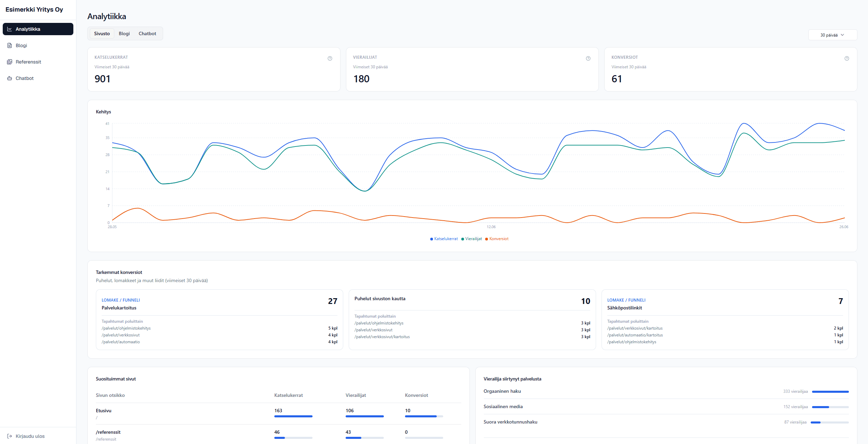Click /palvelut/automaatio path under Palvelukartoitus
The width and height of the screenshot is (868, 444).
coord(121,342)
